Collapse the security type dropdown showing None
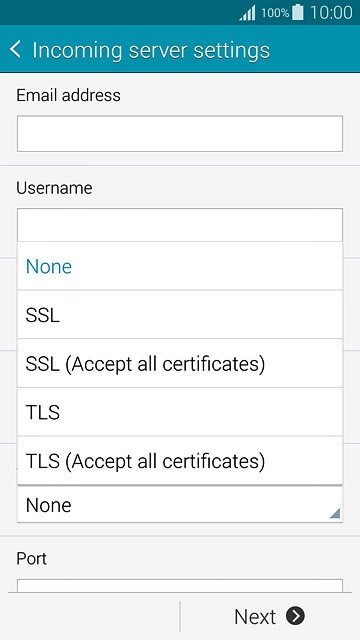The width and height of the screenshot is (360, 640). pos(180,504)
